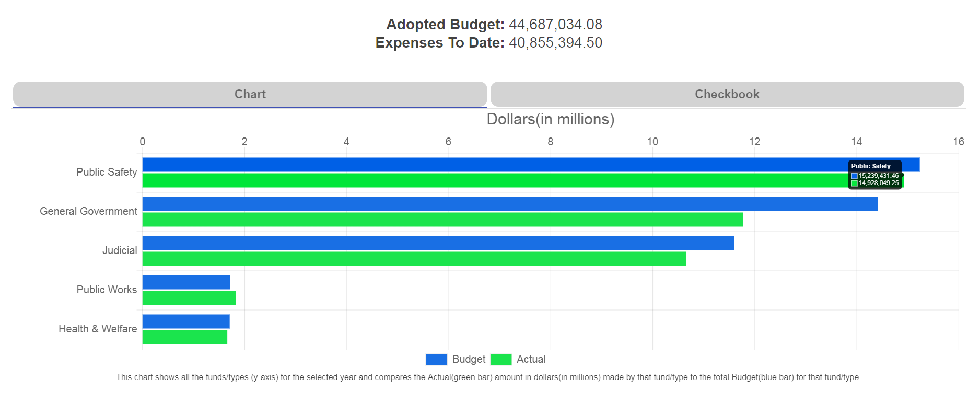Click tooltip value 15,239,431.46
Image resolution: width=980 pixels, height=402 pixels.
pos(879,176)
